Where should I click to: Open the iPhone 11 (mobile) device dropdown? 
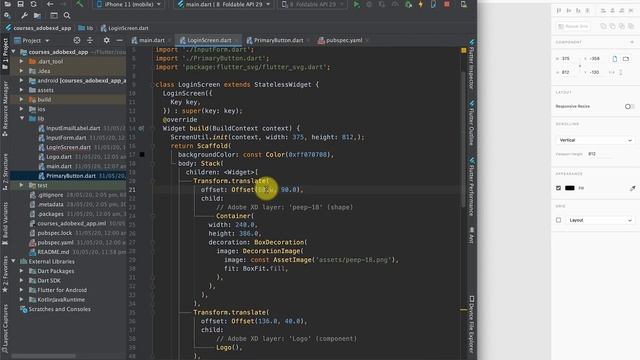pyautogui.click(x=128, y=4)
